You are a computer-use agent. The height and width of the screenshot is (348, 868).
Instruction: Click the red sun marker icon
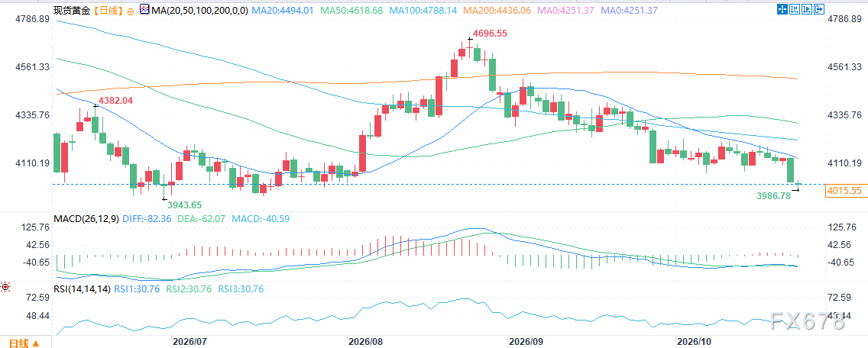(6, 287)
